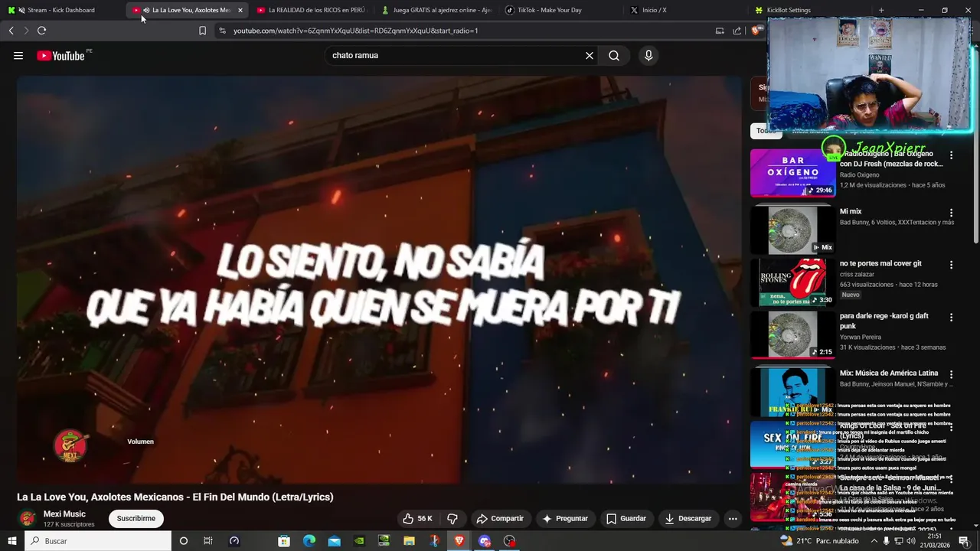Open Microsoft Edge from the taskbar
This screenshot has width=980, height=551.
click(x=309, y=541)
